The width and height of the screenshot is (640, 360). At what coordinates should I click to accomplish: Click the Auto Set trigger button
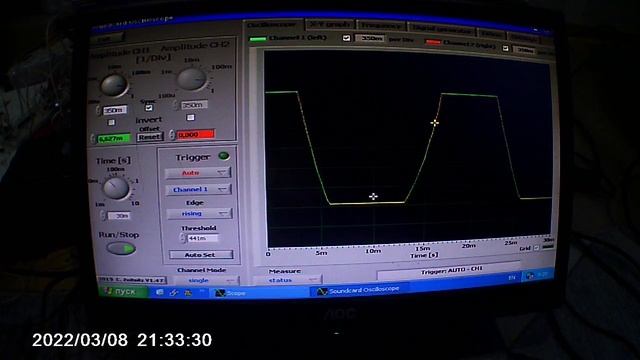(201, 254)
